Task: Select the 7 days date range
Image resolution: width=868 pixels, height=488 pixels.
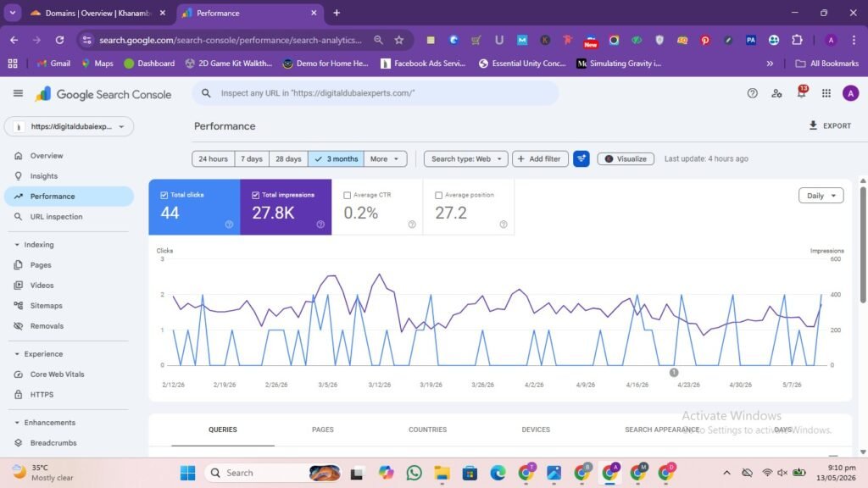Action: click(251, 158)
